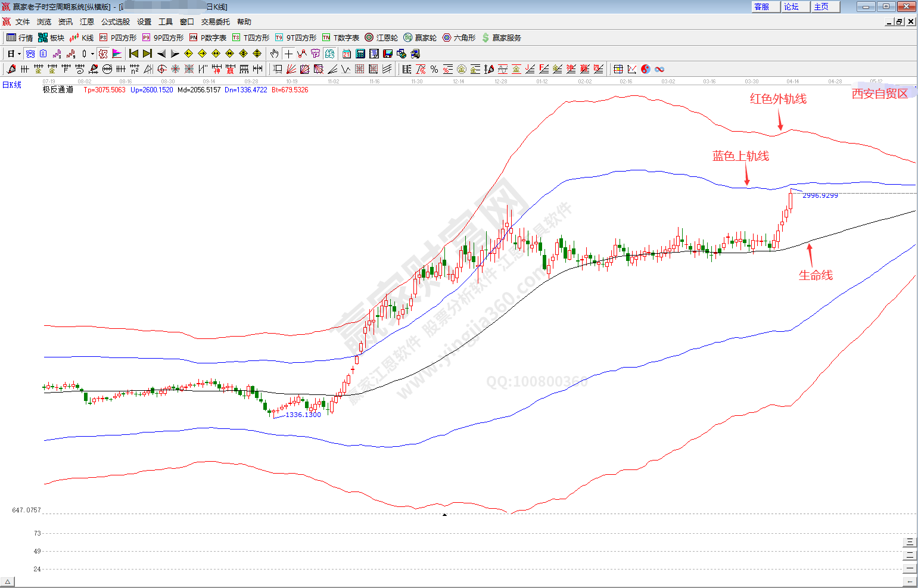Click the three-line panel layout button
The image size is (918, 588).
(x=910, y=542)
